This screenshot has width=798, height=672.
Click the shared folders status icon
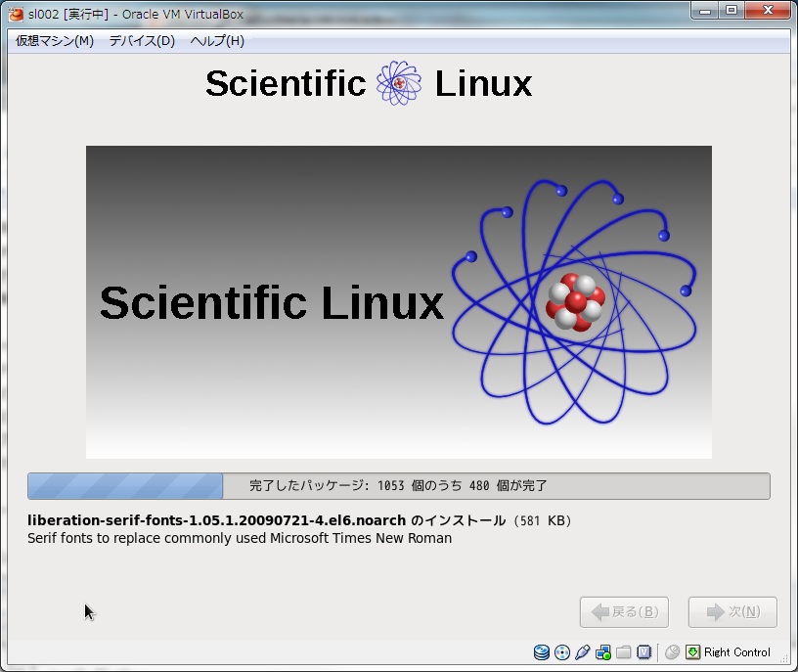point(624,652)
